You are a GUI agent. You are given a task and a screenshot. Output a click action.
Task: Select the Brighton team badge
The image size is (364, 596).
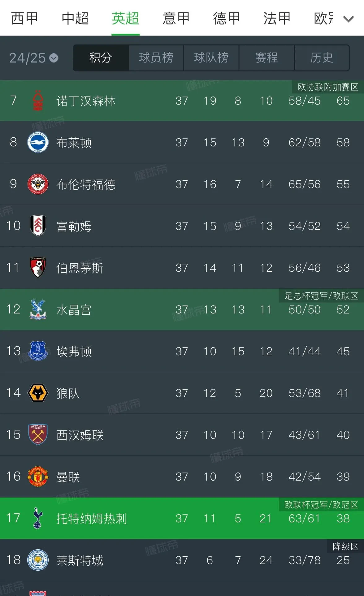point(38,143)
